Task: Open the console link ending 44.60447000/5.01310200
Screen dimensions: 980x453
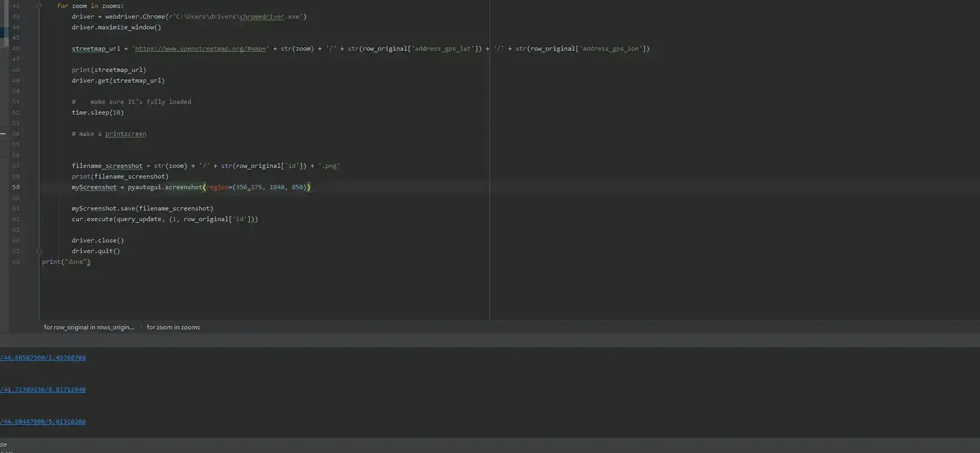Action: [43, 422]
